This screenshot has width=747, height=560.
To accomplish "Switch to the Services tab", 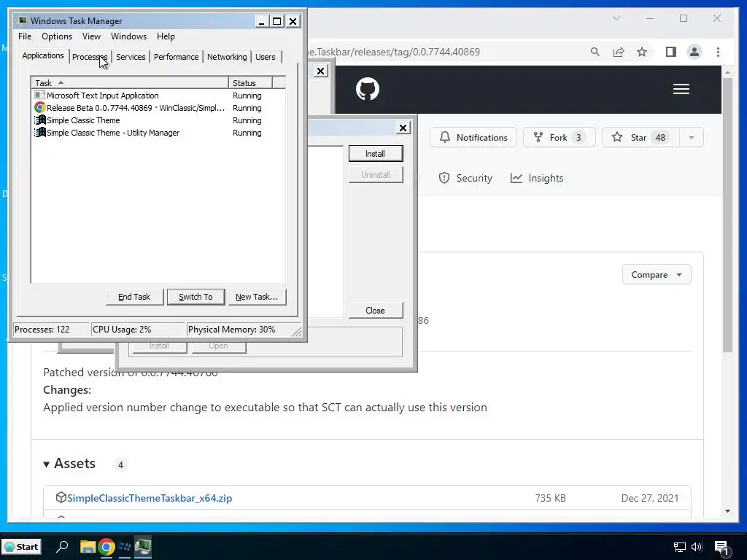I will tap(131, 57).
